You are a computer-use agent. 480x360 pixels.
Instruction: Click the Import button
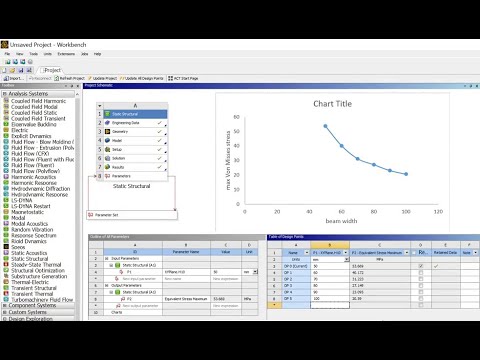click(x=14, y=78)
